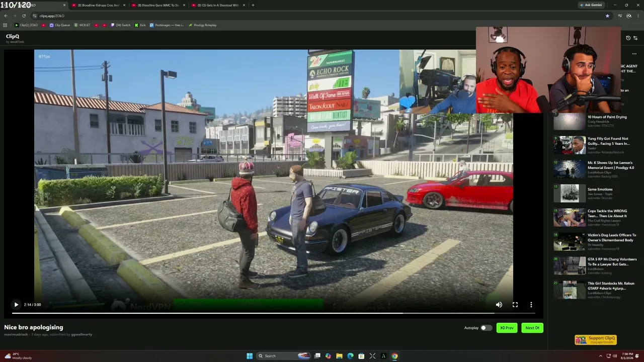Close the 'Bloodline Guns WMC' tab
This screenshot has height=362, width=644.
(184, 5)
